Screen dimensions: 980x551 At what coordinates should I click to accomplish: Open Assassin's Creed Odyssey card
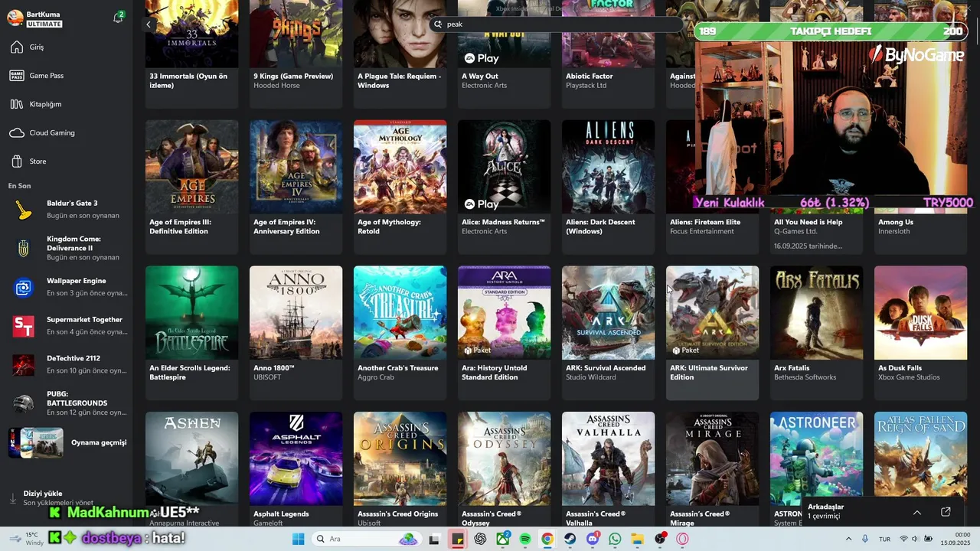coord(504,469)
